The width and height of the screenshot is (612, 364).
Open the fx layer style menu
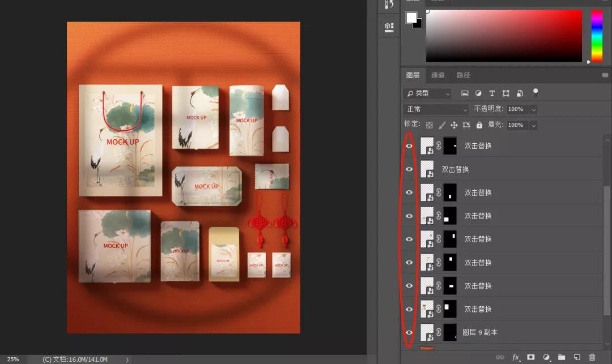(x=516, y=357)
